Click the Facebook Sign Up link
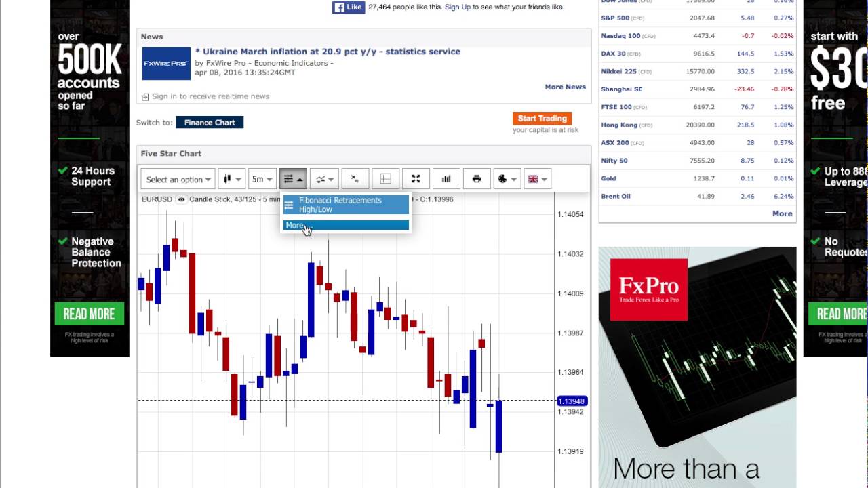This screenshot has height=488, width=868. pos(457,7)
